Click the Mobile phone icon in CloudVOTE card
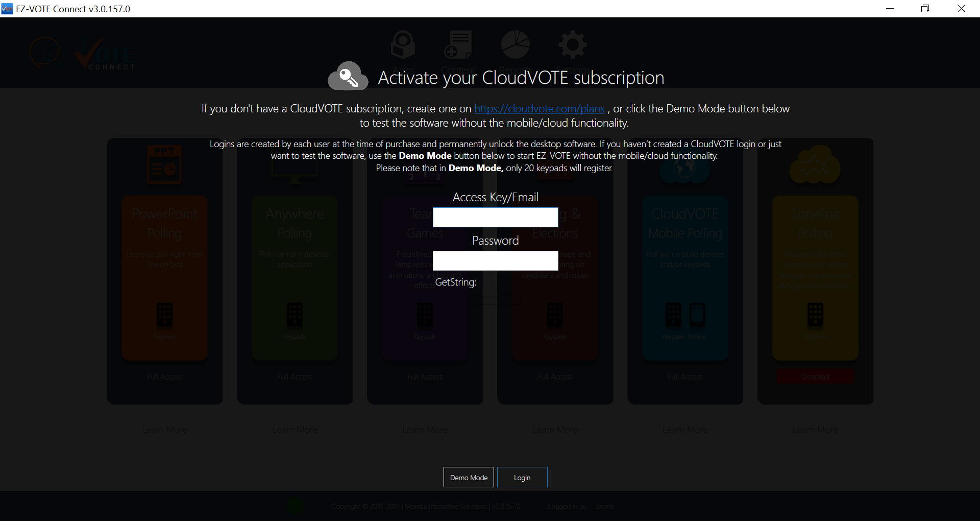This screenshot has width=980, height=521. [697, 315]
